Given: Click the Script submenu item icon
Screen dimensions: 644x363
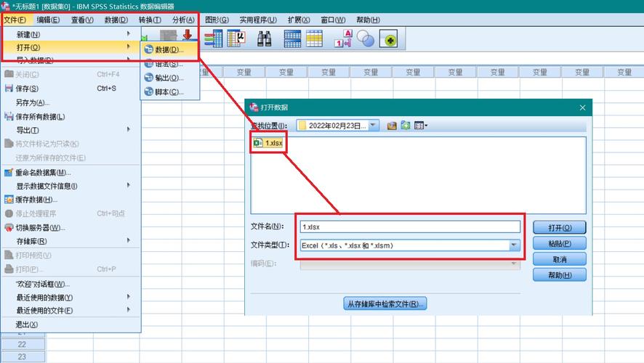Looking at the screenshot, I should click(149, 91).
